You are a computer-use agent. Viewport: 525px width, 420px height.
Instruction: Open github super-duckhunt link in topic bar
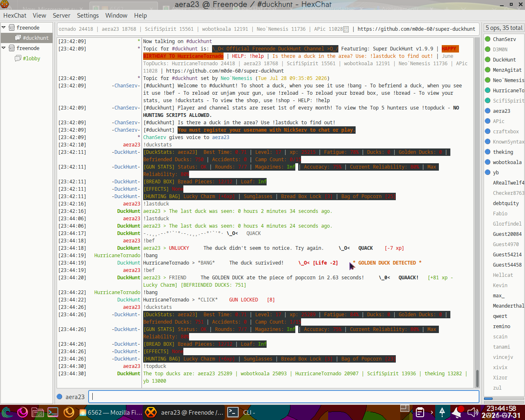(x=416, y=29)
